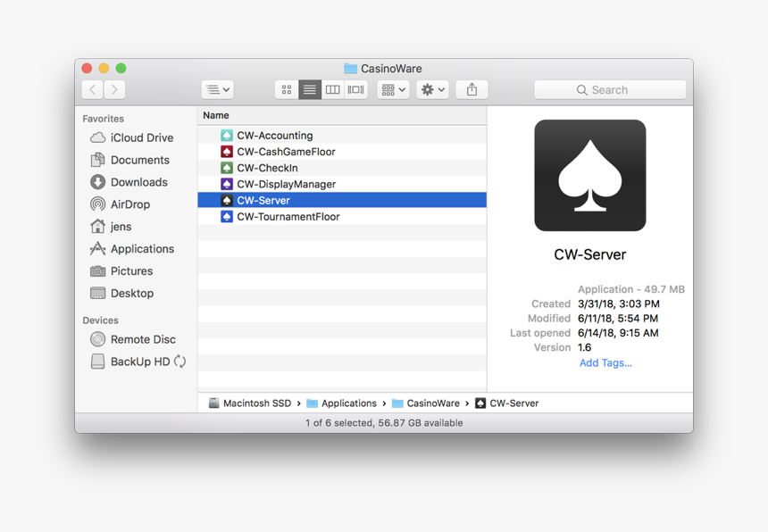Click the CW-Server name under preview
Screen dimensions: 768x532
589,254
